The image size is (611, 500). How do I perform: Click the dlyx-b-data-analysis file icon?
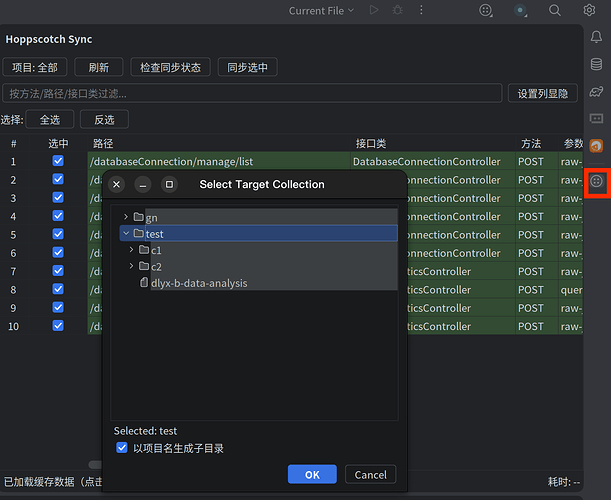144,282
